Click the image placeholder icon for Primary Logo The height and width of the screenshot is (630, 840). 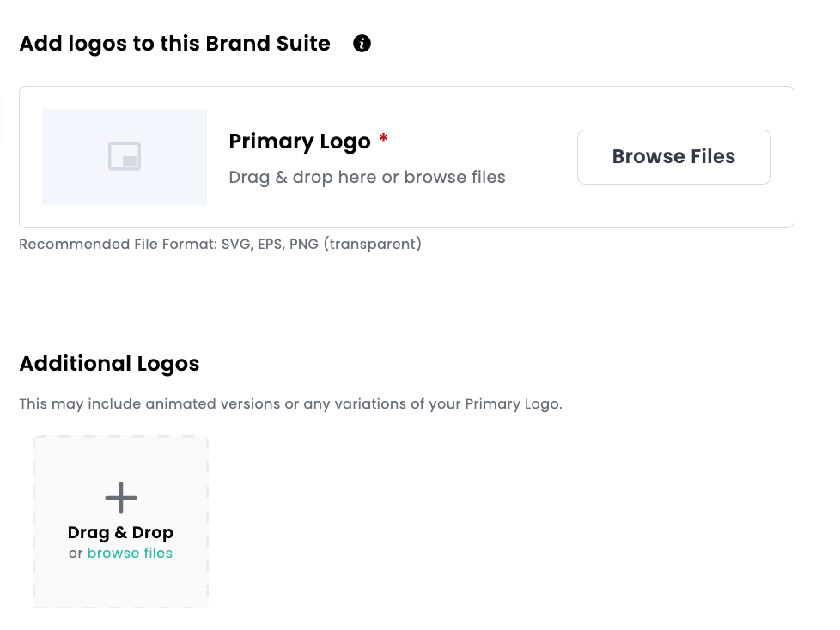click(125, 156)
